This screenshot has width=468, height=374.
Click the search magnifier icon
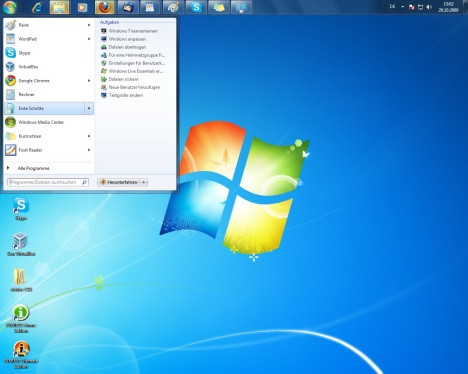point(84,182)
